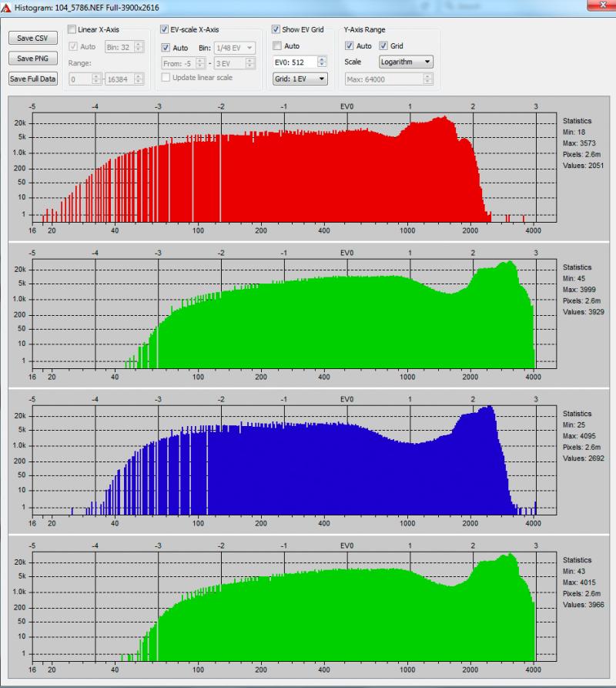The height and width of the screenshot is (688, 616).
Task: Click the Bin: 32 spinner arrows
Action: coord(139,47)
